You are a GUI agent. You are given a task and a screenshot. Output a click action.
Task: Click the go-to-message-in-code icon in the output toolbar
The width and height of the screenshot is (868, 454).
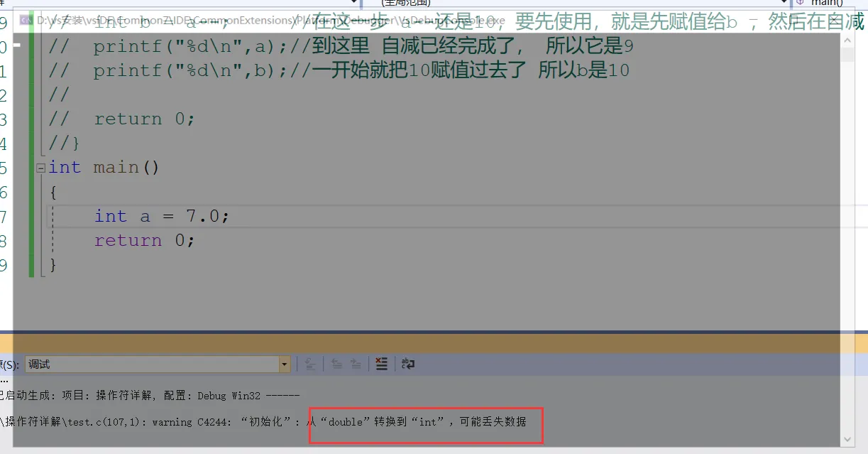tap(310, 364)
